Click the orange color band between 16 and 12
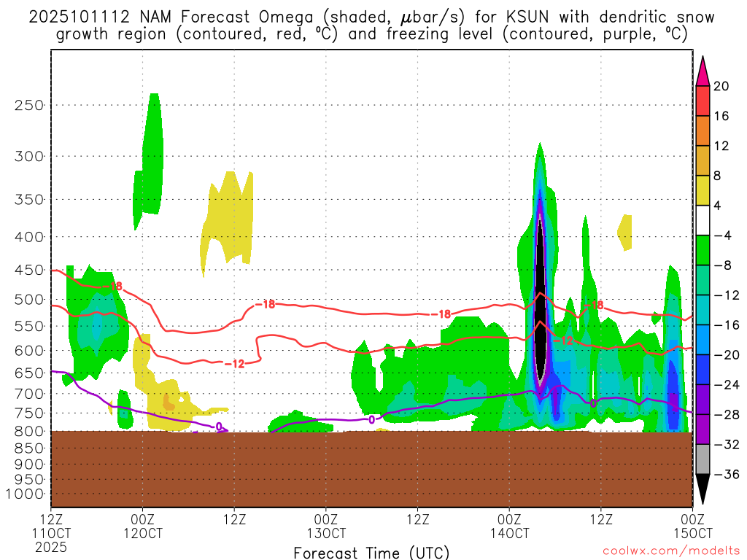The height and width of the screenshot is (560, 747). [703, 131]
